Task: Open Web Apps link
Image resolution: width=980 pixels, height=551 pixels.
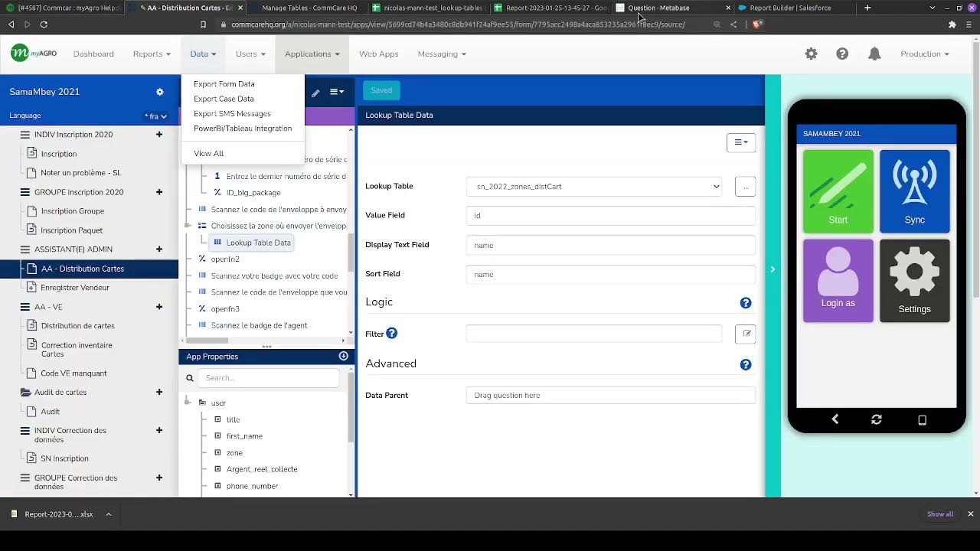Action: 379,54
